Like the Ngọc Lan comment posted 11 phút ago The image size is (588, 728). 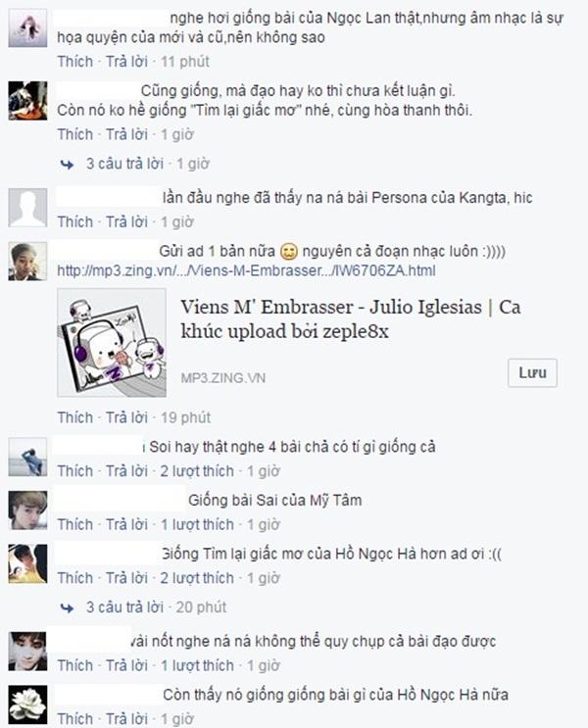[x=75, y=62]
